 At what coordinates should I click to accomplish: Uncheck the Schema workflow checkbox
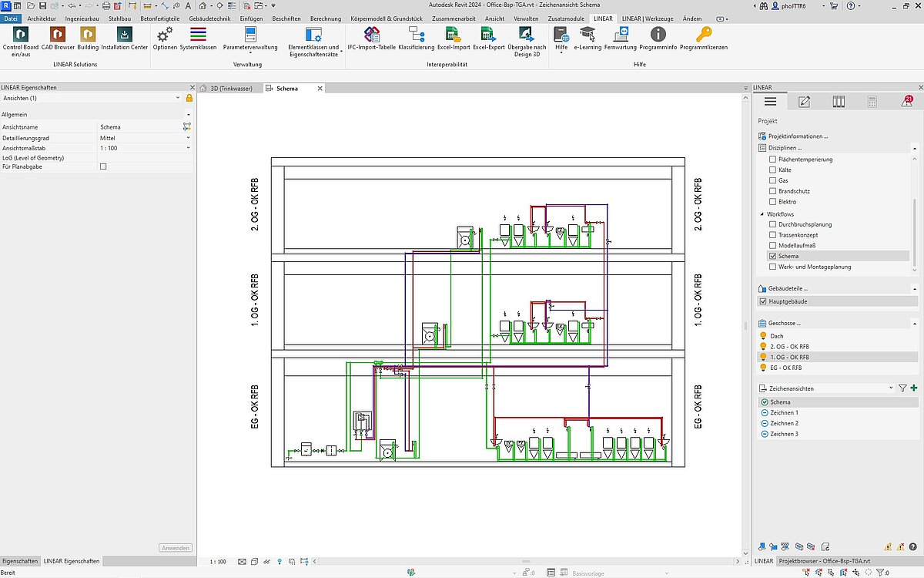coord(773,256)
